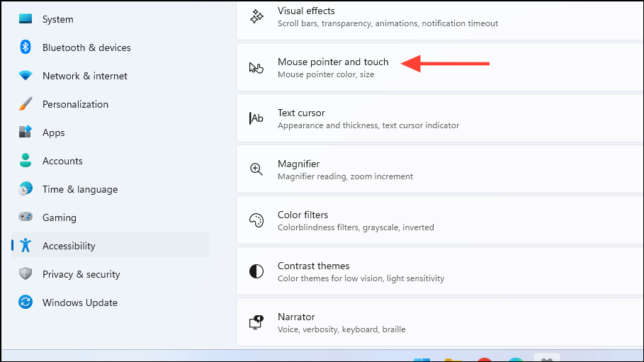Open Color filters settings

[440, 220]
